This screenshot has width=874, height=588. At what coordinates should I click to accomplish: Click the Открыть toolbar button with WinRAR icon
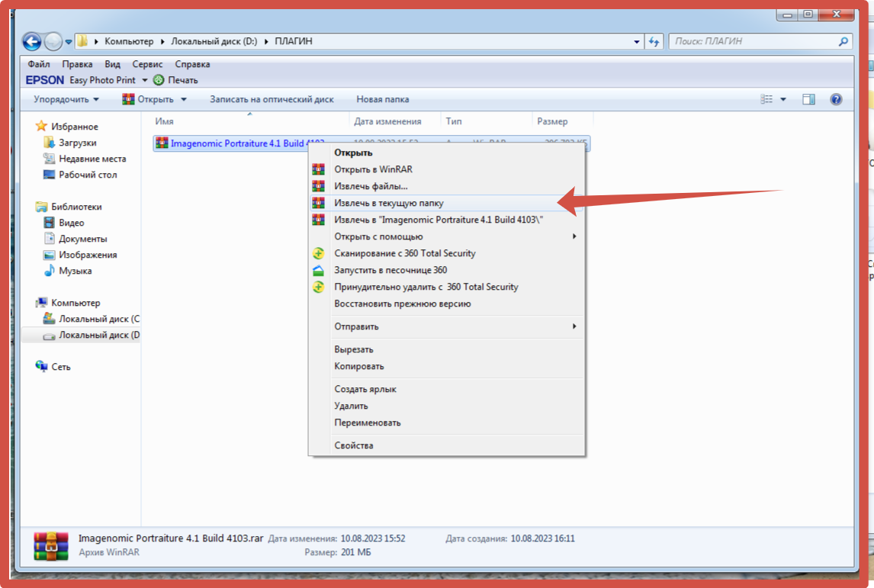tap(148, 99)
